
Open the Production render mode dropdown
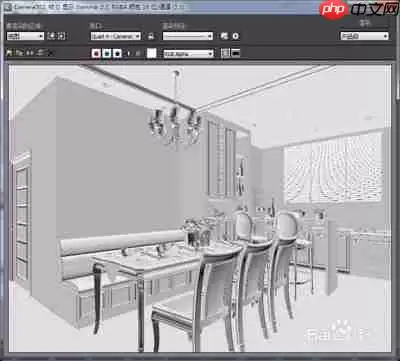(x=364, y=36)
